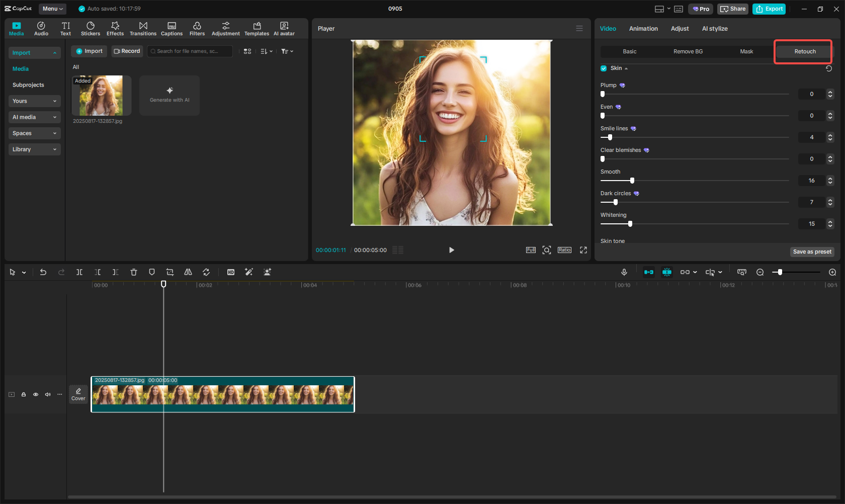The height and width of the screenshot is (504, 845).
Task: Collapse the Skin section header
Action: (626, 68)
